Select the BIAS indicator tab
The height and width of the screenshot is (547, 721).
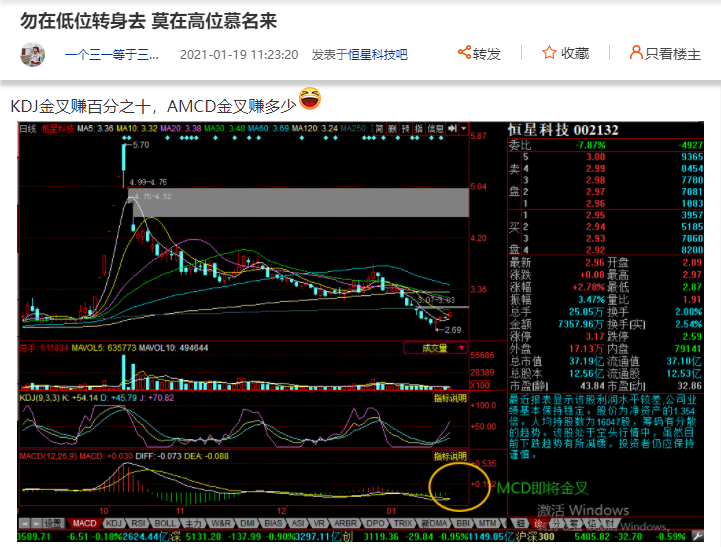pyautogui.click(x=273, y=523)
